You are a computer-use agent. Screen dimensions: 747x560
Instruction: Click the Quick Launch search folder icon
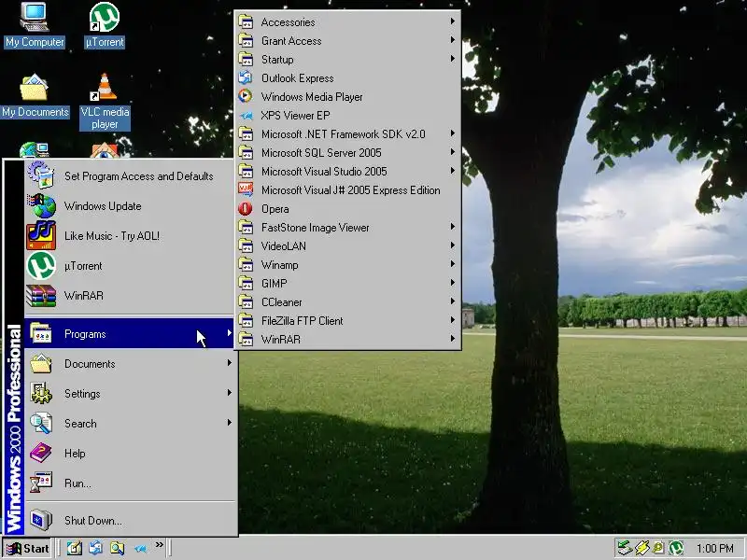(x=118, y=548)
